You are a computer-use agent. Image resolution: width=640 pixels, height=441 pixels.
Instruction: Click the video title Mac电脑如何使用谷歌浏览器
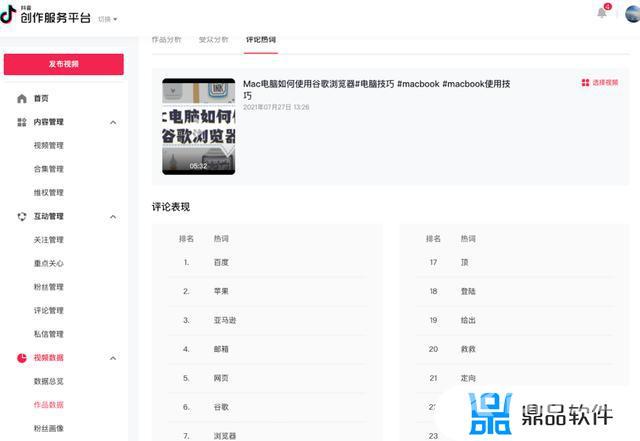click(x=376, y=89)
